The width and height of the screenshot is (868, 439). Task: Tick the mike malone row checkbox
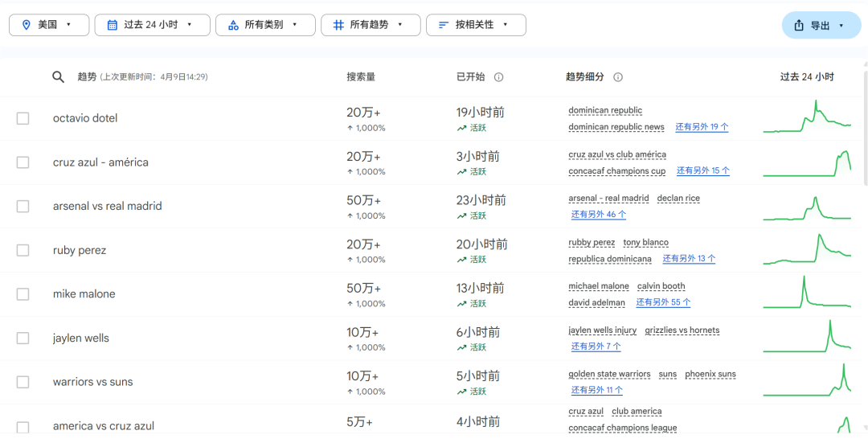pyautogui.click(x=23, y=294)
